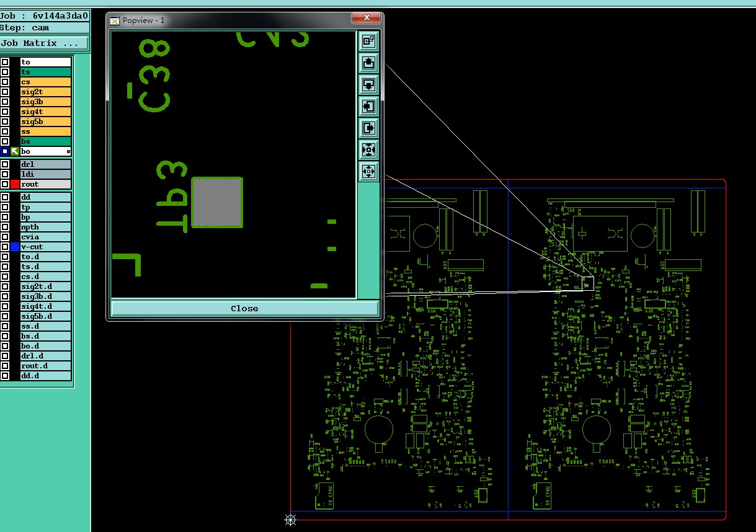Click the Close button in Popview

click(x=244, y=308)
